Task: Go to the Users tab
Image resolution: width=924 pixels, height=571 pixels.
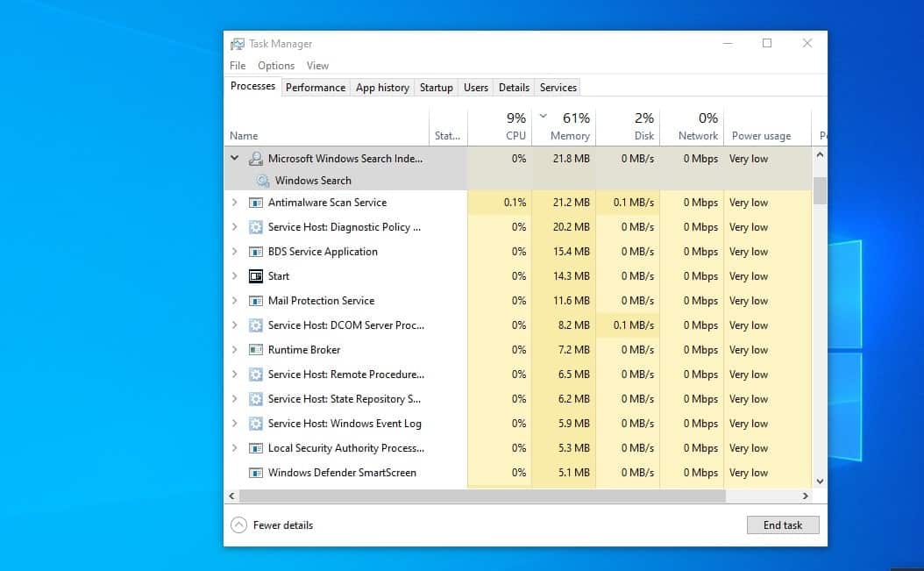Action: click(x=475, y=88)
